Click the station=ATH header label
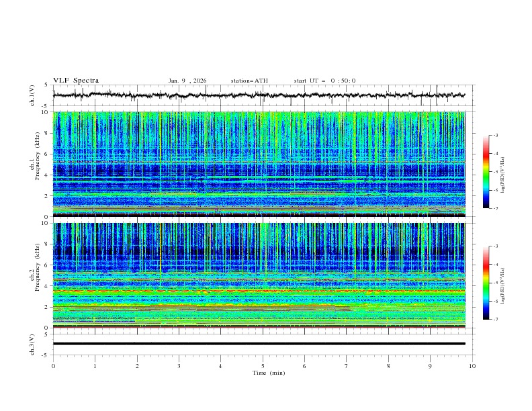This screenshot has height=411, width=532. (249, 81)
